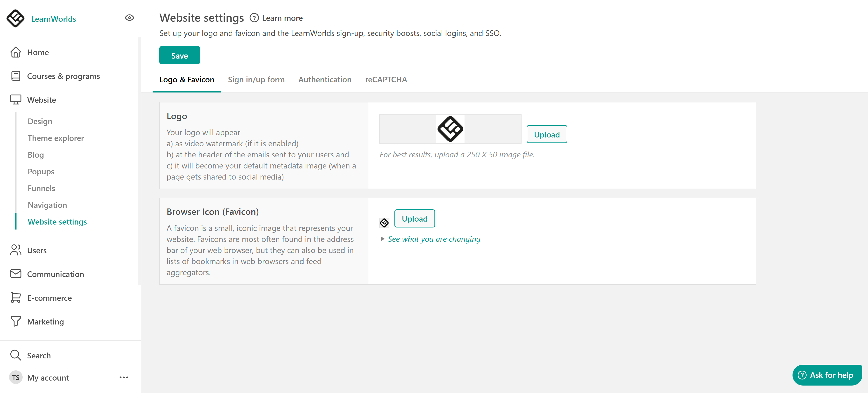Open Courses & programs book icon
Screen dimensions: 868x393
point(16,76)
